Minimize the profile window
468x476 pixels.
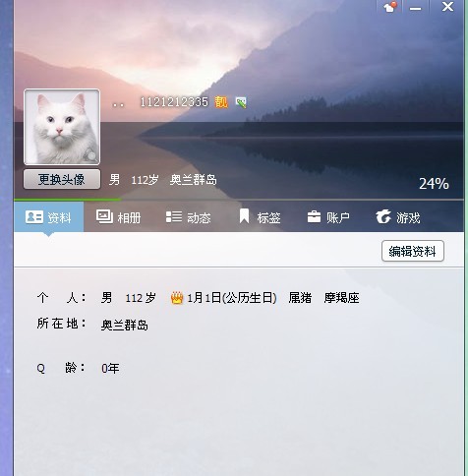point(415,7)
